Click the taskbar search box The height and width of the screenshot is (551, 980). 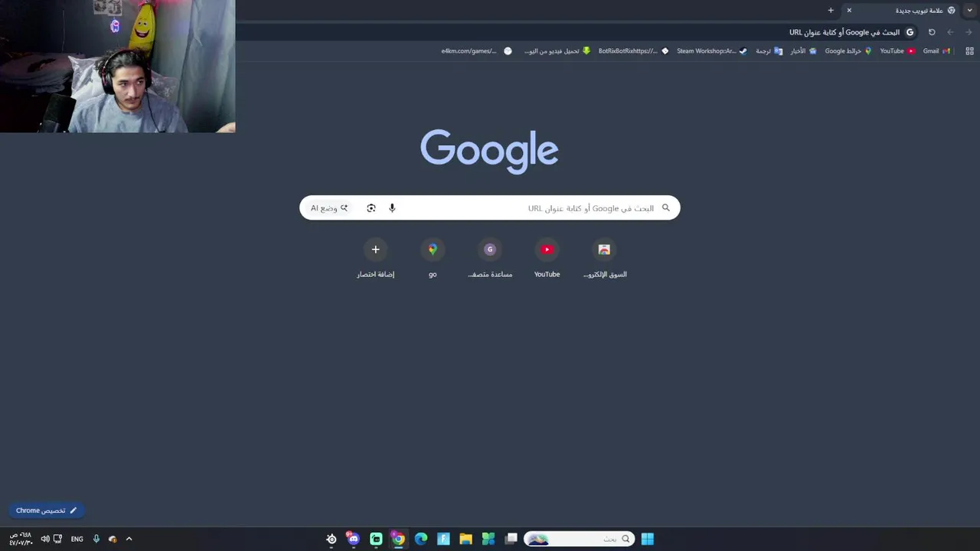coord(580,539)
